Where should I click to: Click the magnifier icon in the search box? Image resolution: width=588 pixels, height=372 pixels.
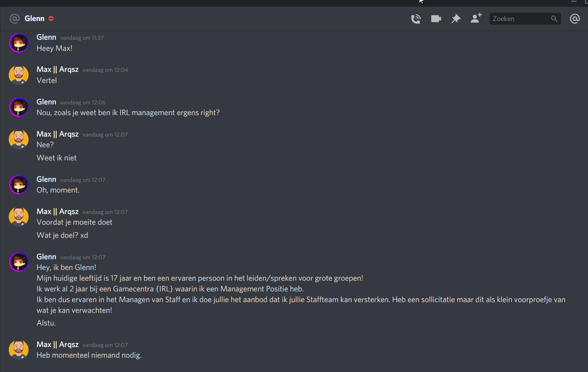click(554, 19)
